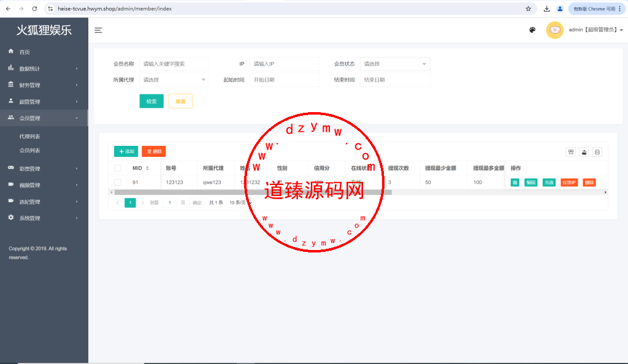This screenshot has height=364, width=628.
Task: Expand the 彩票管理 menu arrow
Action: point(77,169)
